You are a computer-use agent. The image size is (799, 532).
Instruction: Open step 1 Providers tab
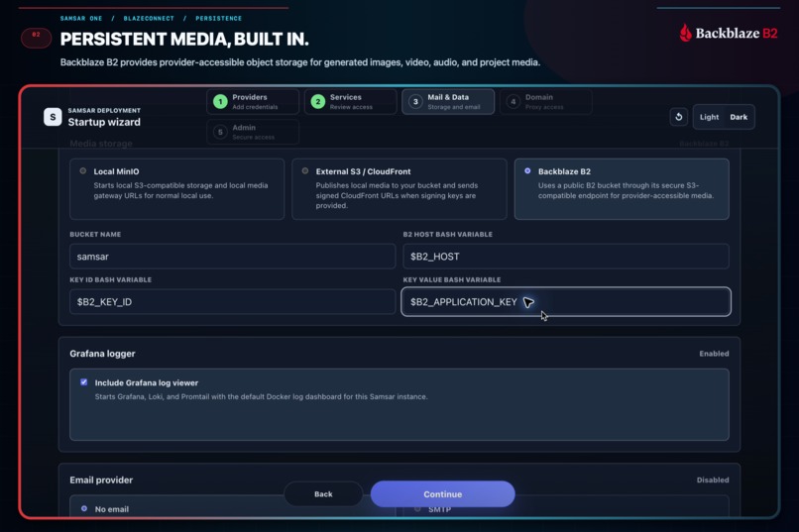(253, 102)
